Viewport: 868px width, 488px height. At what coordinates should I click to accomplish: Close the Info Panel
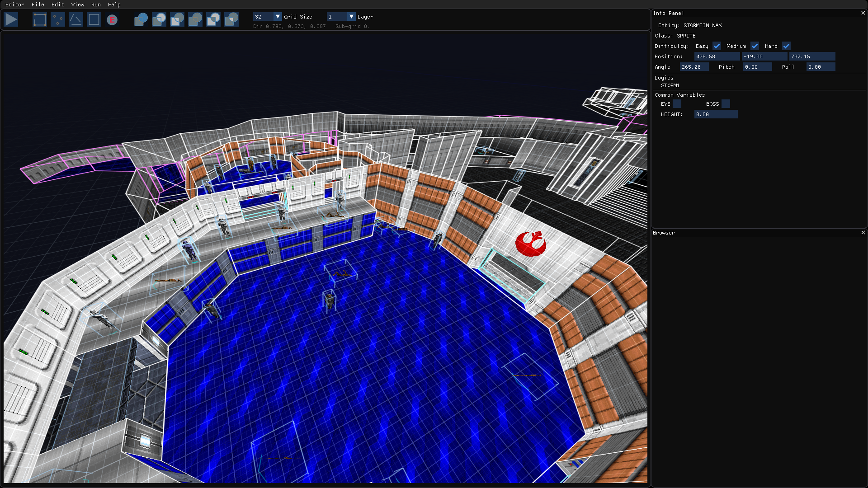click(863, 13)
